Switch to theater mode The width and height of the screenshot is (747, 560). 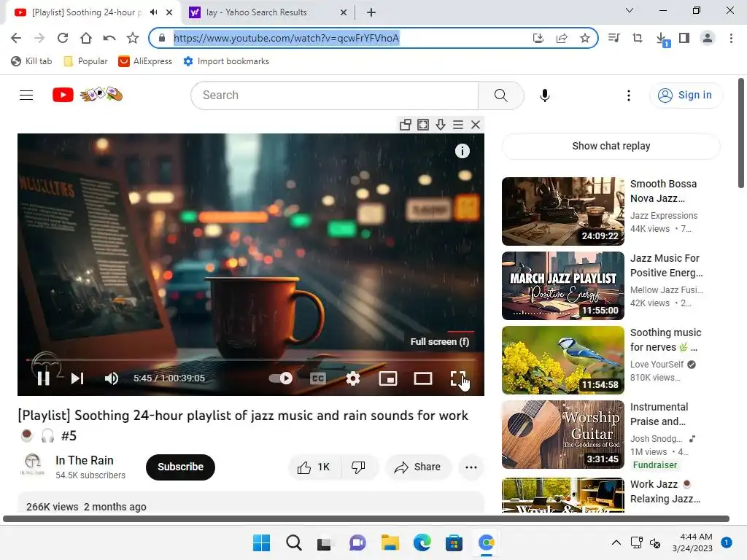(x=422, y=378)
